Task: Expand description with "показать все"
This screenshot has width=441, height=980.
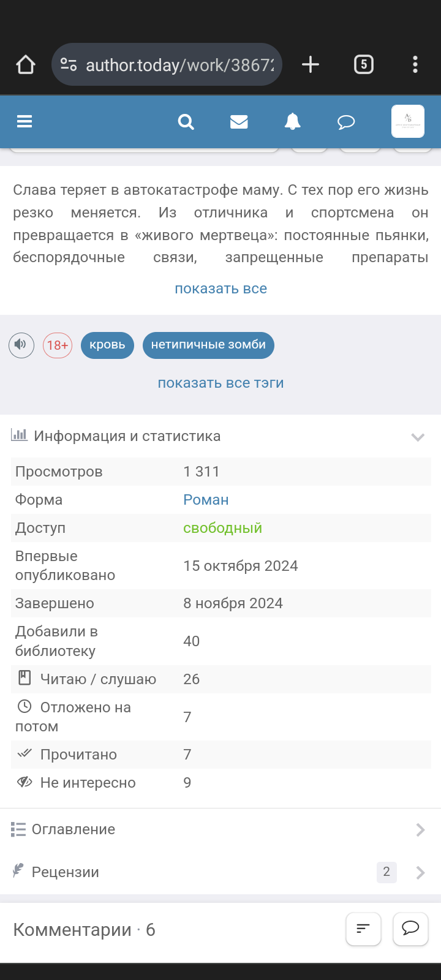Action: [221, 288]
